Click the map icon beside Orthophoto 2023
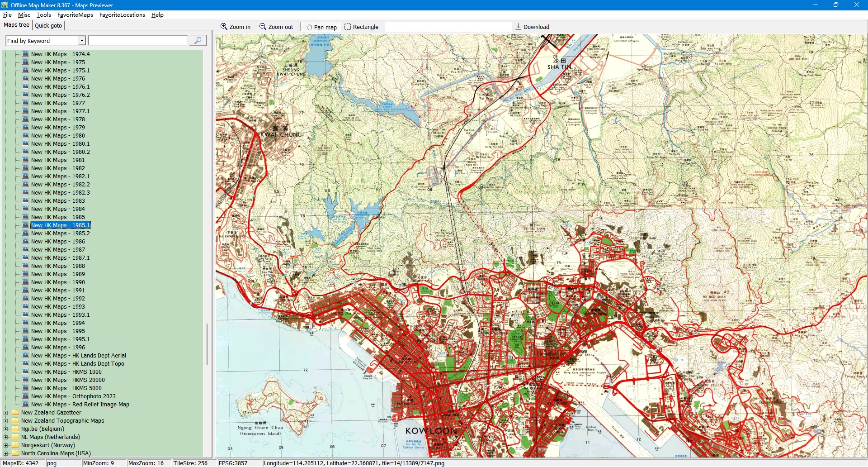Image resolution: width=868 pixels, height=467 pixels. [x=26, y=396]
